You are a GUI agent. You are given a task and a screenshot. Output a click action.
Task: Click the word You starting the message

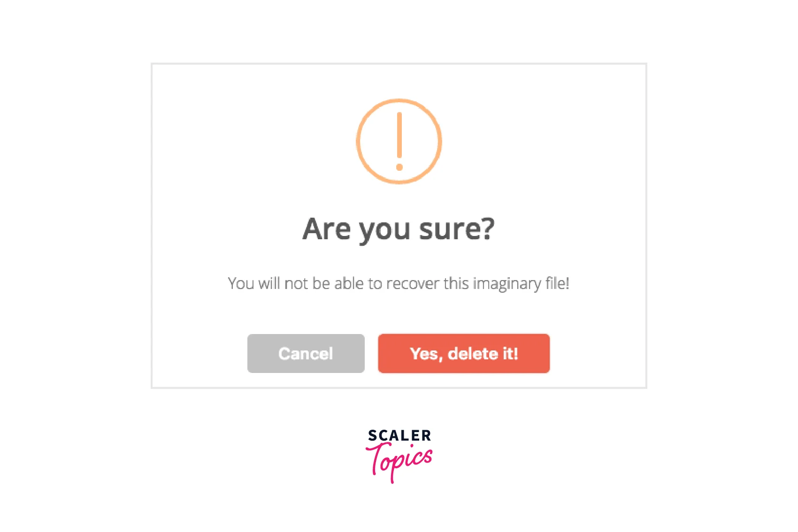click(x=241, y=284)
